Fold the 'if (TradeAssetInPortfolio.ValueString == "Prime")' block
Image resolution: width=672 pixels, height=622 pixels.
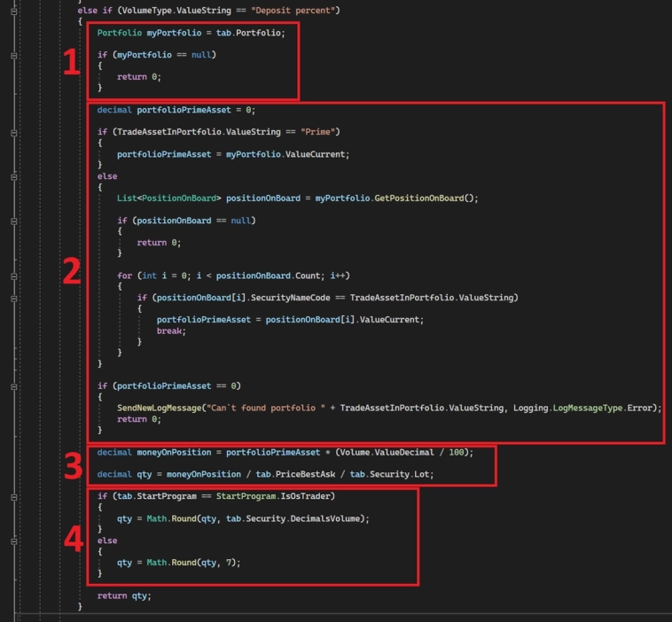[13, 133]
